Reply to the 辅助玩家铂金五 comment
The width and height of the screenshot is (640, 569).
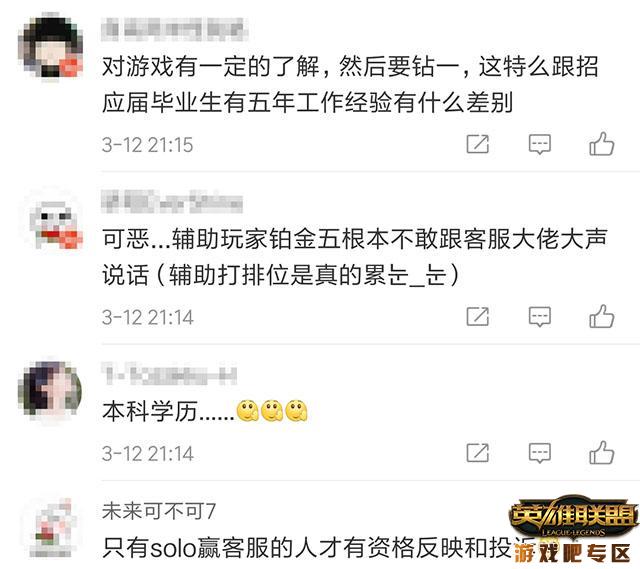click(540, 316)
